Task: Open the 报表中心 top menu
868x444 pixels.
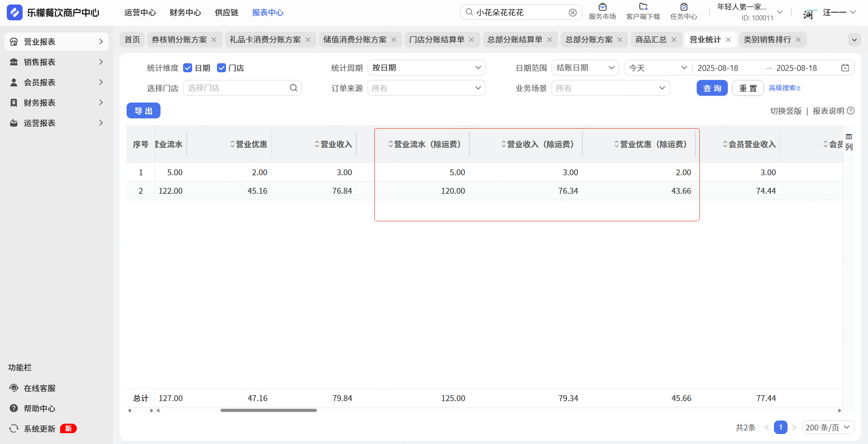Action: pos(268,13)
